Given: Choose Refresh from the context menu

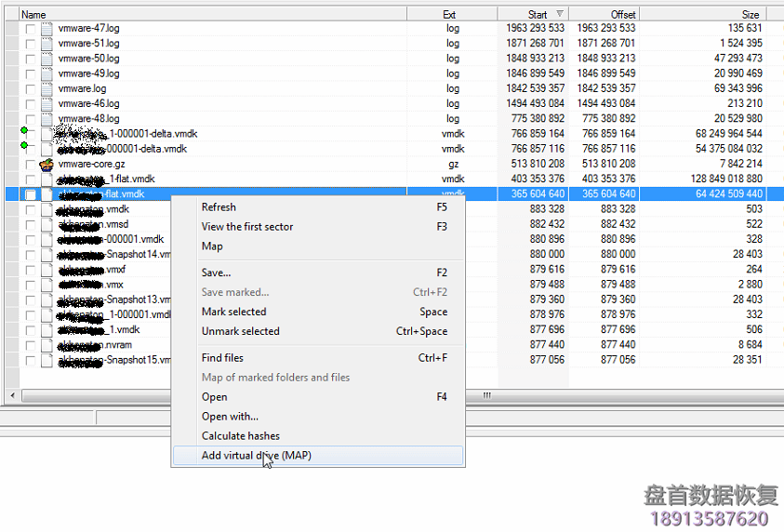Looking at the screenshot, I should pos(318,207).
